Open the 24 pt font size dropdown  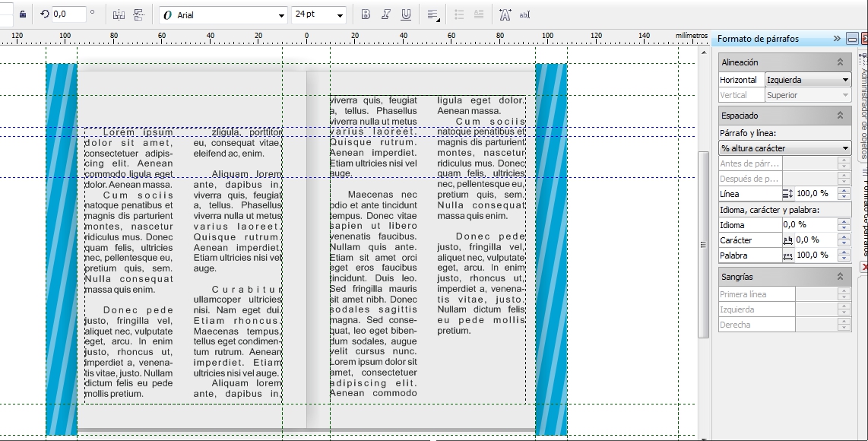pyautogui.click(x=339, y=15)
